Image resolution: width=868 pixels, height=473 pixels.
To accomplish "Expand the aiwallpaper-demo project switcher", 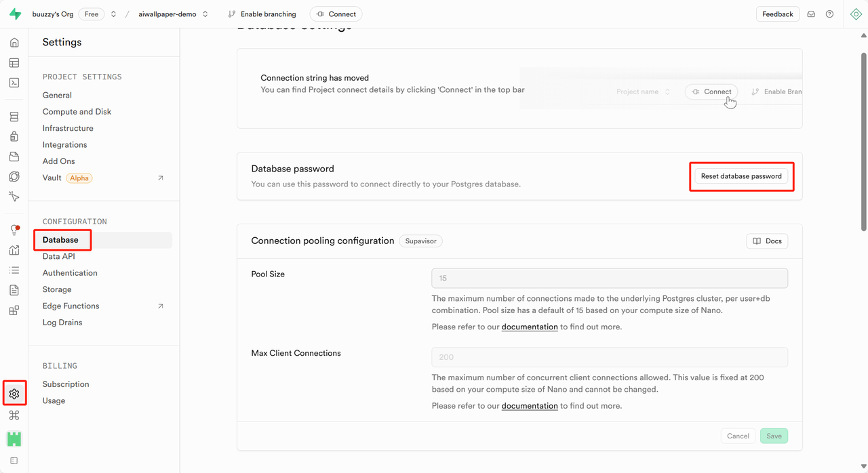I will [x=205, y=14].
